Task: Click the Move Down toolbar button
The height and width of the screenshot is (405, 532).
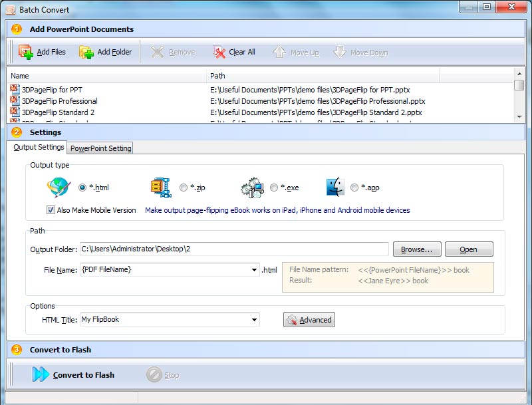Action: (x=360, y=52)
